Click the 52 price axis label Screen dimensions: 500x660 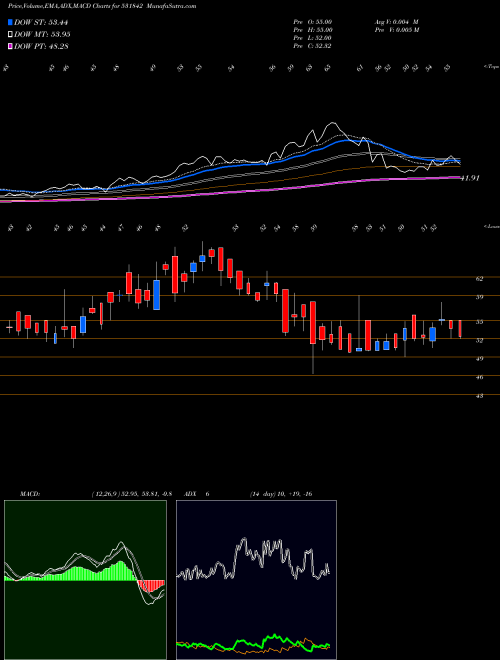click(482, 340)
